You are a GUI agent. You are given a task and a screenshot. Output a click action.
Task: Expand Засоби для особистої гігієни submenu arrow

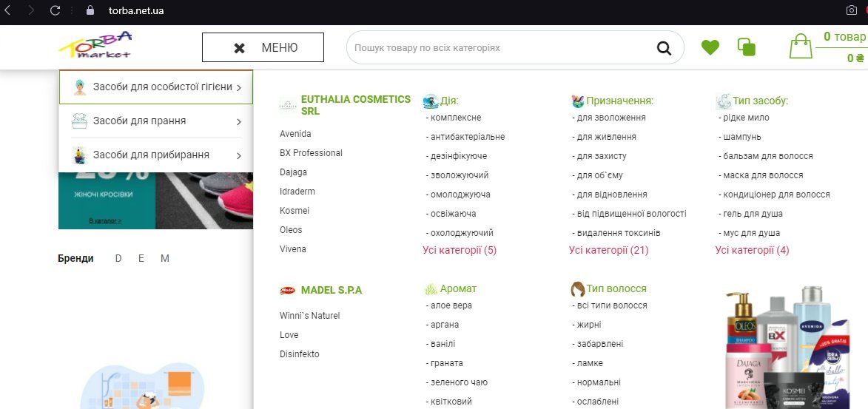(x=238, y=87)
